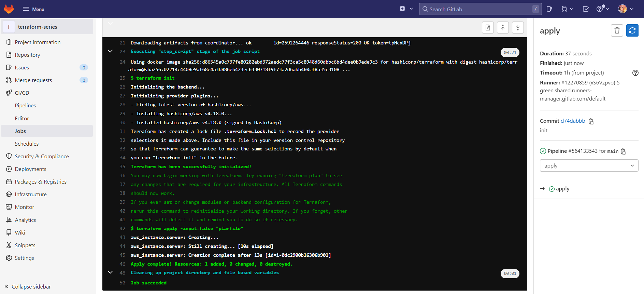Screen dimensions: 644x294
Task: Click the GitLab fox logo
Action: [9, 9]
